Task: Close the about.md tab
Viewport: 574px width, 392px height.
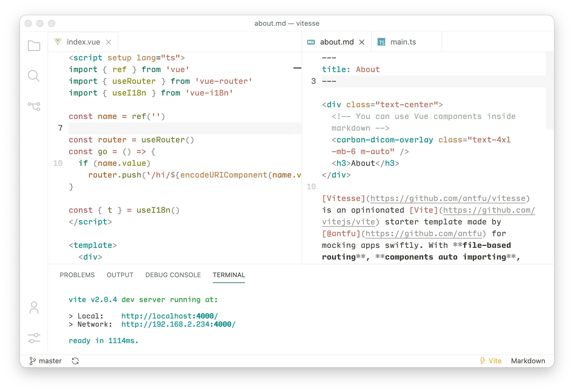Action: 362,42
